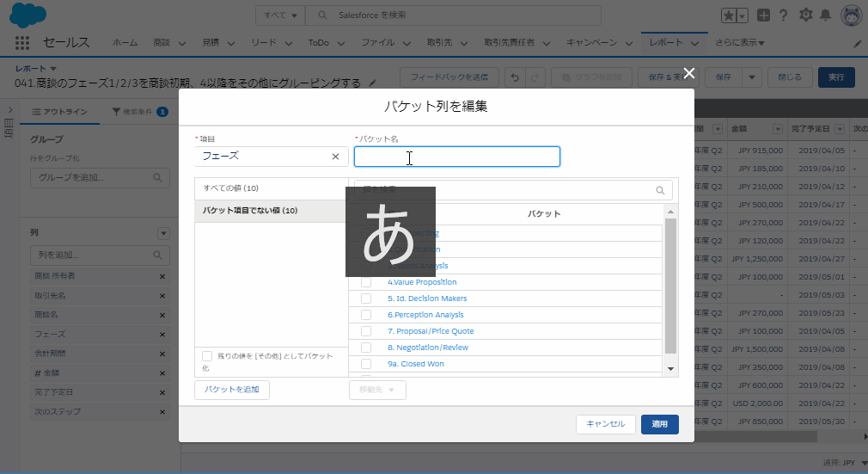Open the global actions plus icon
This screenshot has width=868, height=474.
763,15
